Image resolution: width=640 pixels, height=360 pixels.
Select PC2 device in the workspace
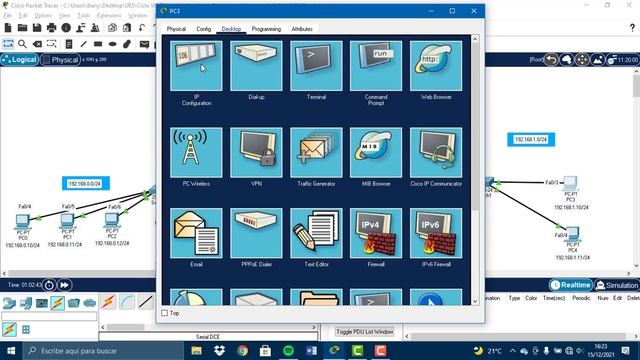(111, 221)
